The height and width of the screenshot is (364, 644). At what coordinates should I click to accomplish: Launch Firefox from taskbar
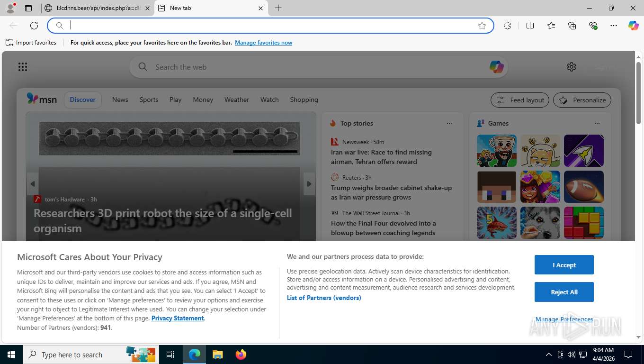pyautogui.click(x=241, y=355)
